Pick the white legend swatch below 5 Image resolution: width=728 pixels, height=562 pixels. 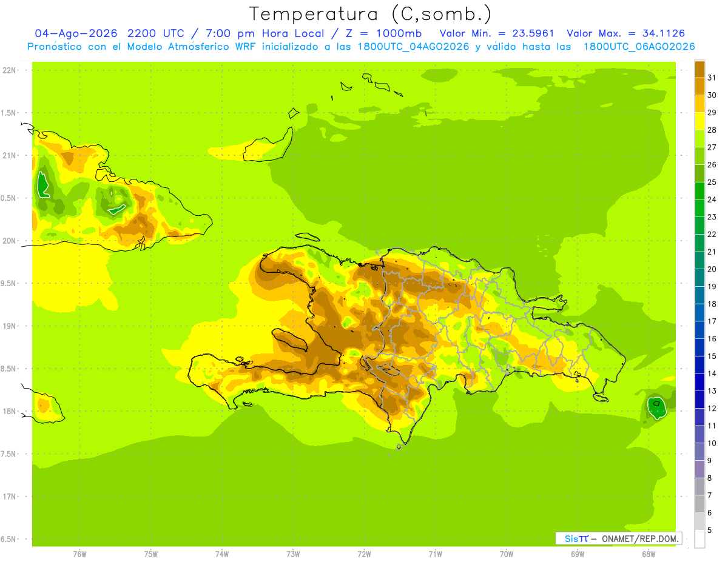(x=699, y=538)
